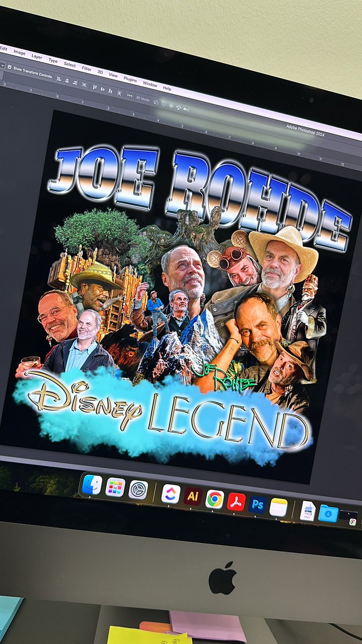Open Adobe Illustrator from the Dock
Viewport: 362px width, 644px height.
click(193, 496)
